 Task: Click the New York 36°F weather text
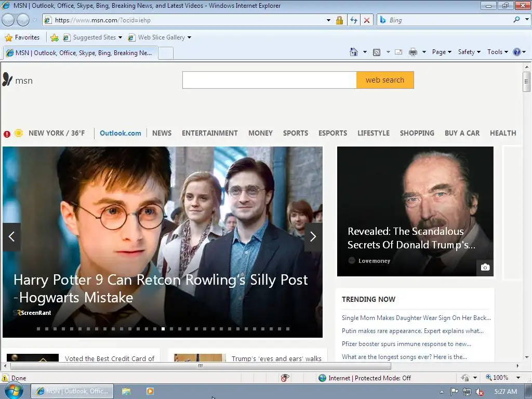(x=57, y=133)
